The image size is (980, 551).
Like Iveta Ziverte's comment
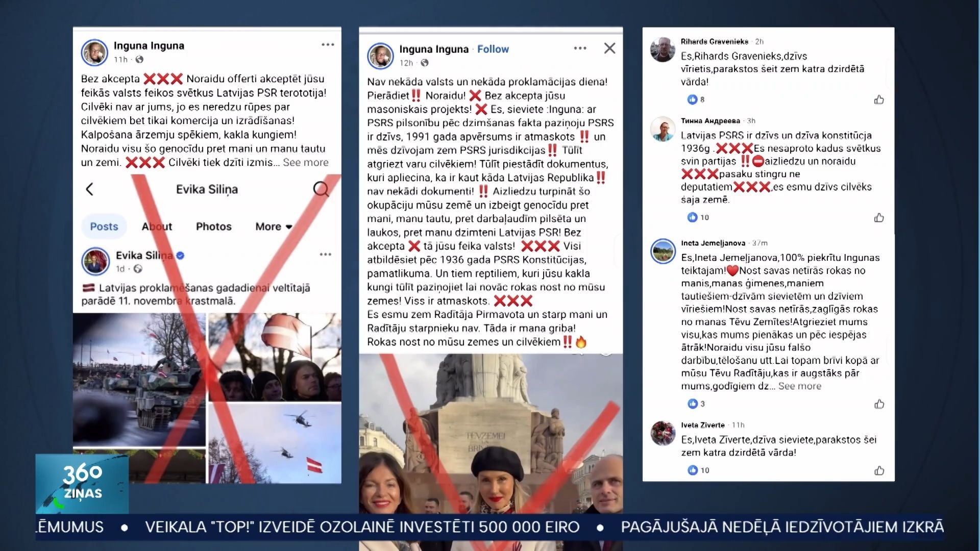pos(879,470)
